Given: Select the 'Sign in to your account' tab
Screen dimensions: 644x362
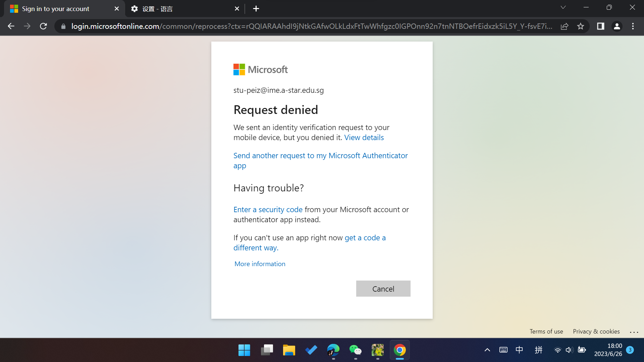Looking at the screenshot, I should (x=64, y=9).
